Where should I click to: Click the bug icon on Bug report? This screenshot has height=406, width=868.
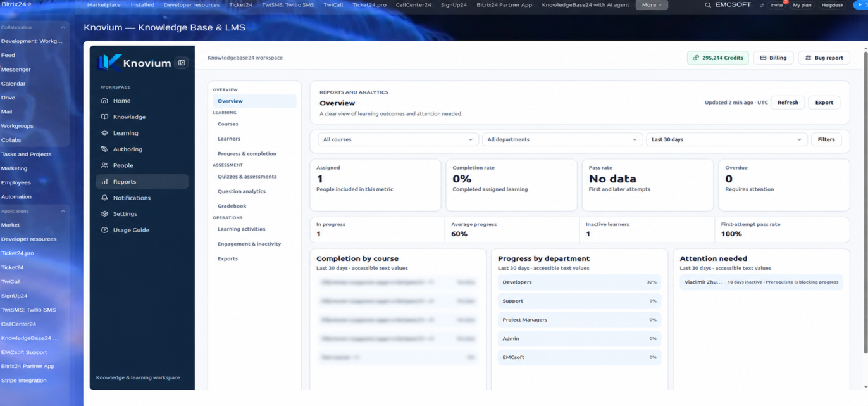(808, 58)
